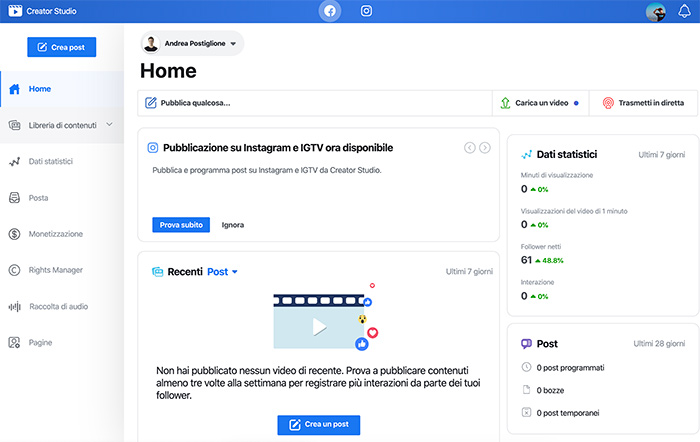Click the bozze document icon
The image size is (700, 442).
tap(526, 390)
